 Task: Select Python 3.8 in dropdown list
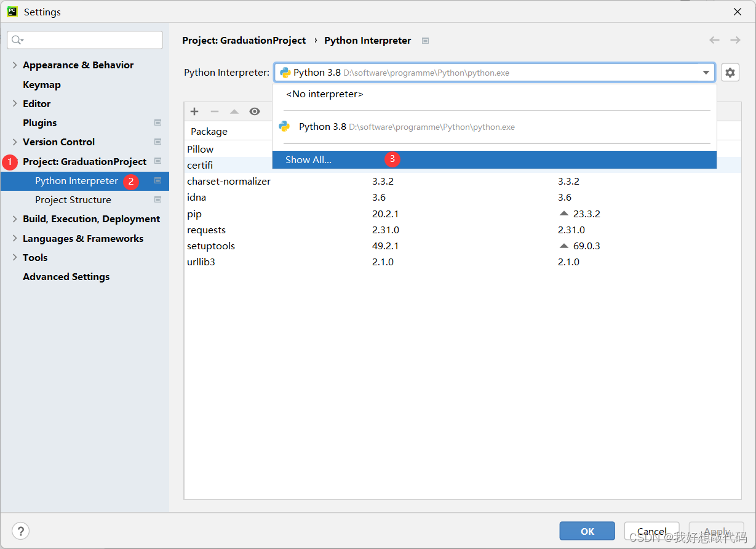click(495, 127)
